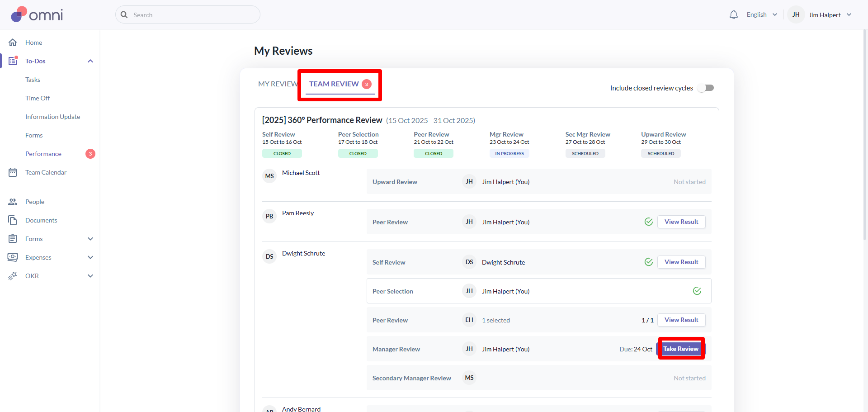Expand the Expenses section chevron

coord(90,257)
